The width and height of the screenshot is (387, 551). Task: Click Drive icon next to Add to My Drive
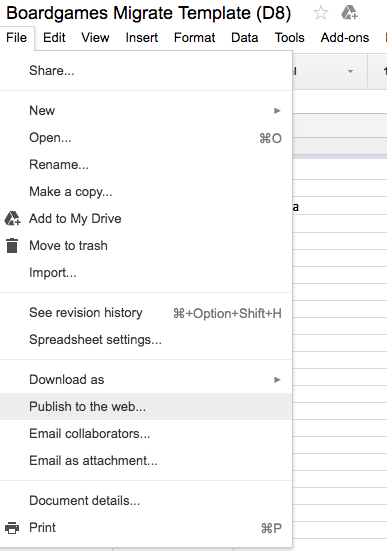[12, 218]
